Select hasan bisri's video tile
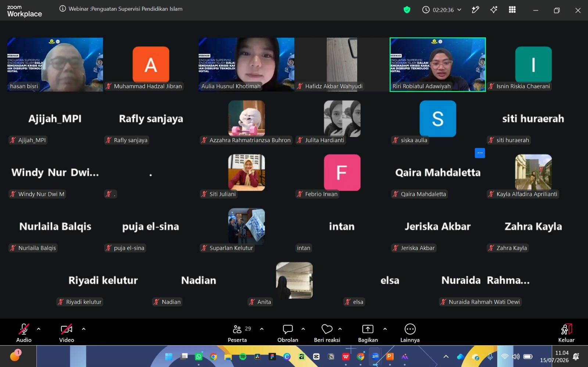The width and height of the screenshot is (588, 367). coord(55,64)
